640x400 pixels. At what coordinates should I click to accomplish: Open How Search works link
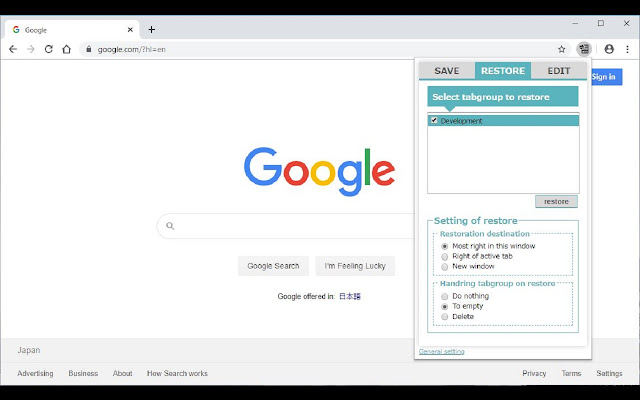point(177,373)
